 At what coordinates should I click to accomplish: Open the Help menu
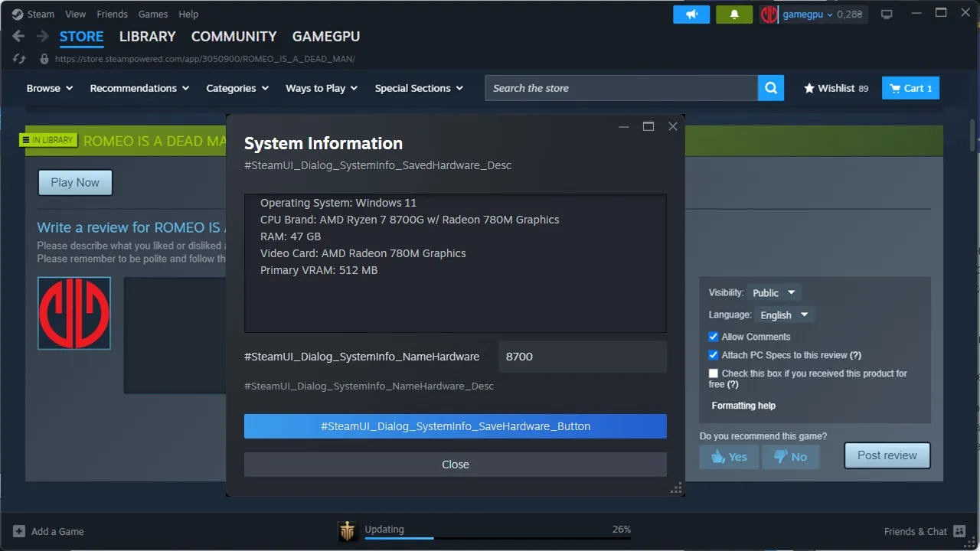[x=188, y=14]
